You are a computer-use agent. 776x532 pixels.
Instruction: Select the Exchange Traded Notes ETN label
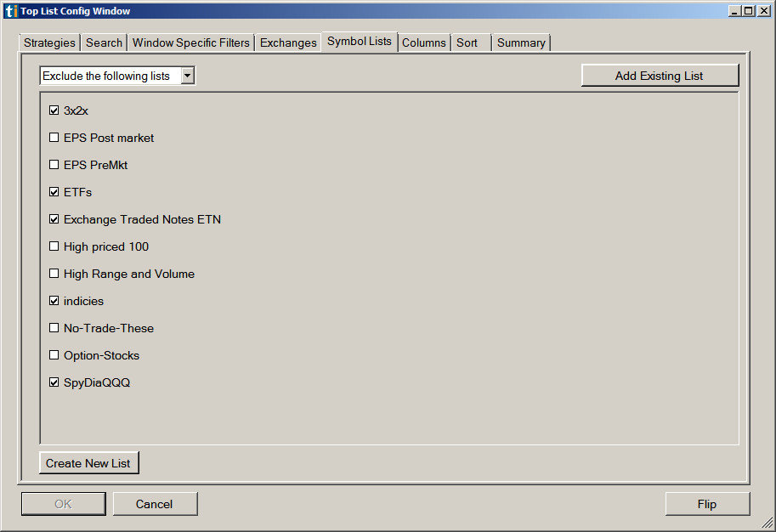(x=143, y=219)
